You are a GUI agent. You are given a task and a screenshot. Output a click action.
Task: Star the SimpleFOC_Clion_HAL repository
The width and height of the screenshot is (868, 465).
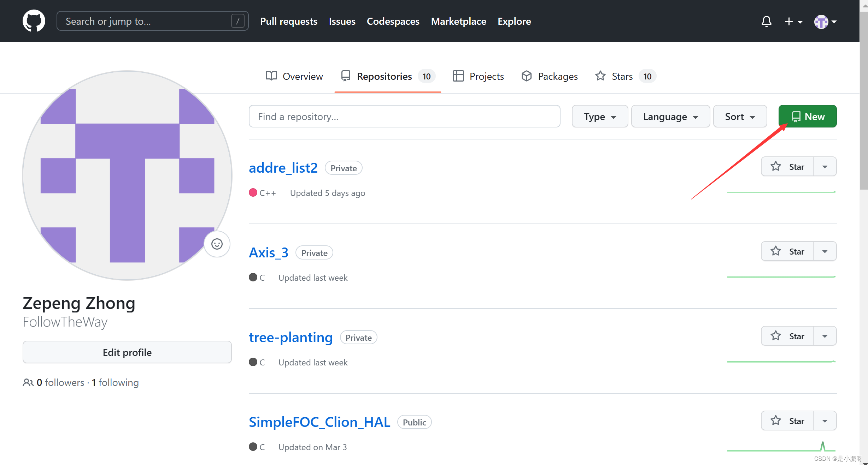tap(787, 421)
